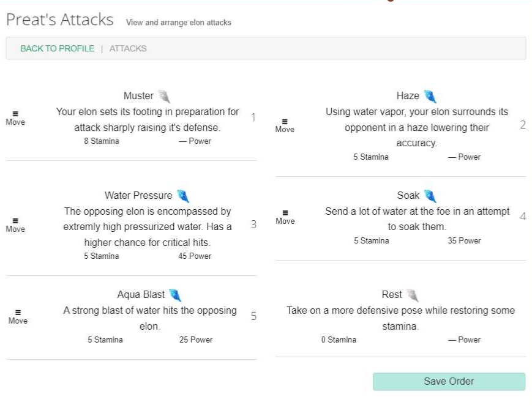Image resolution: width=532 pixels, height=405 pixels.
Task: Click the Rest attack heading
Action: coord(392,295)
